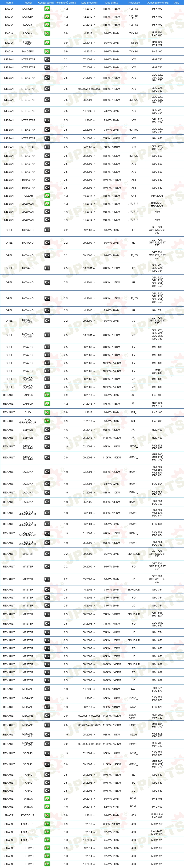Image resolution: width=184 pixels, height=868 pixels.
Task: Click the petrol icon in the LOGAN MCV row
Action: click(x=47, y=43)
